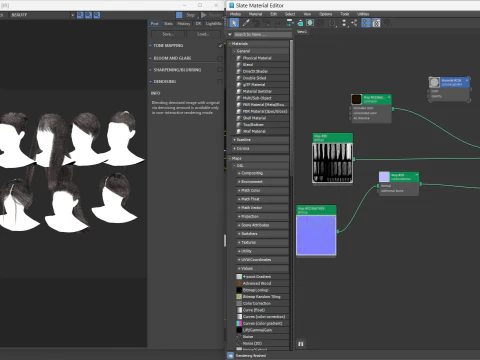
Task: Click Stop button in frame buffer
Action: [x=190, y=15]
